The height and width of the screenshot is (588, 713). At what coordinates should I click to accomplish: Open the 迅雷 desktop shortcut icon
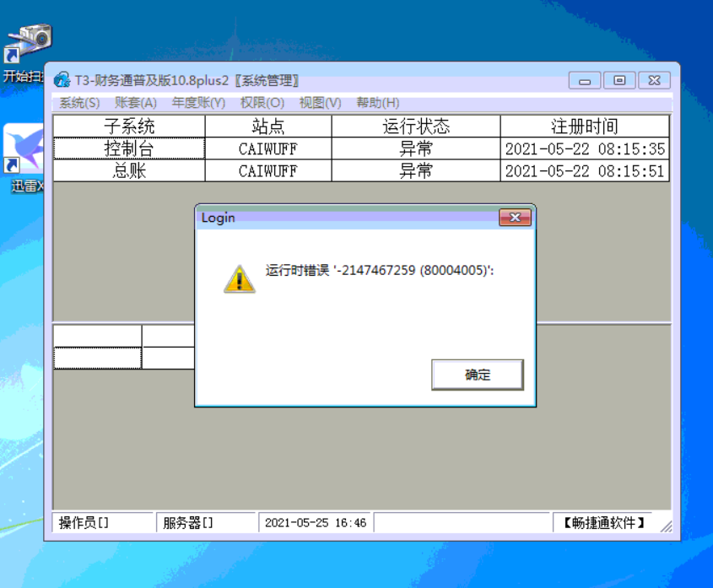[24, 158]
